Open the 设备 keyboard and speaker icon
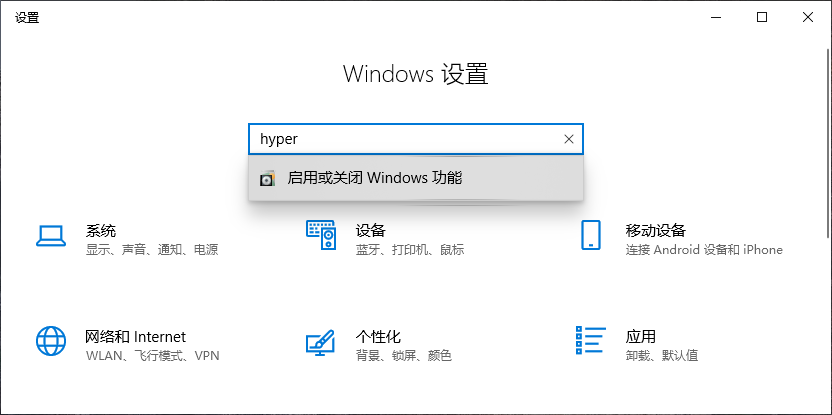The height and width of the screenshot is (415, 832). 321,235
